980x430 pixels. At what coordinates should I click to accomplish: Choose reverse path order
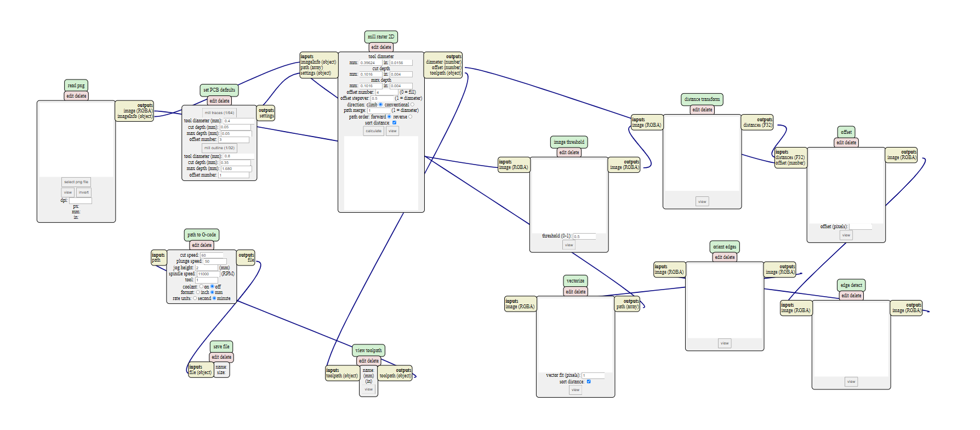[x=410, y=117]
